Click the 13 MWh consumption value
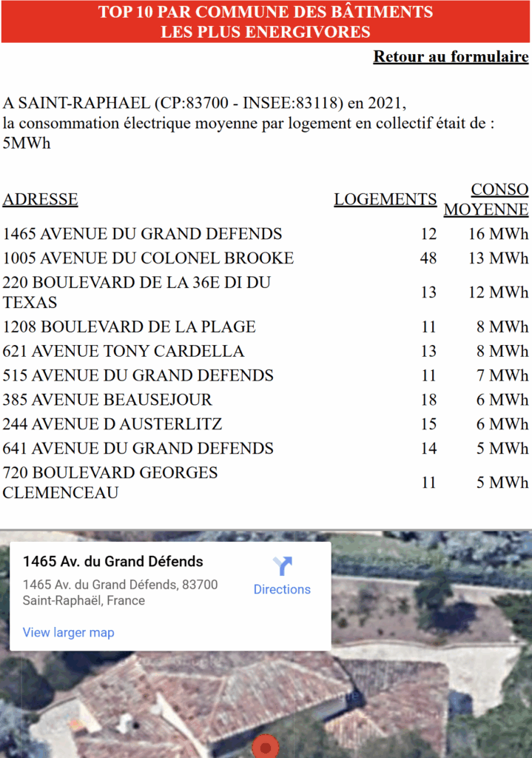This screenshot has width=532, height=758. (x=498, y=258)
